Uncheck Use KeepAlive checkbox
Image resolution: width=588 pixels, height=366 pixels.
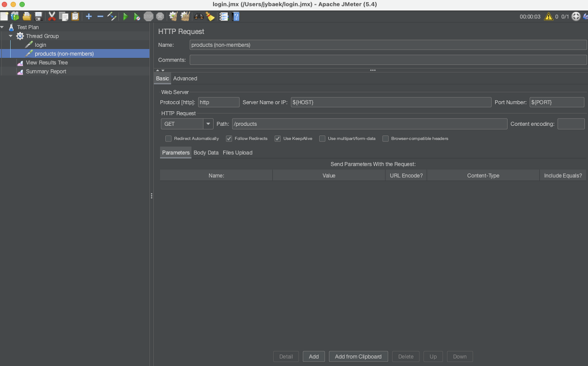tap(277, 139)
